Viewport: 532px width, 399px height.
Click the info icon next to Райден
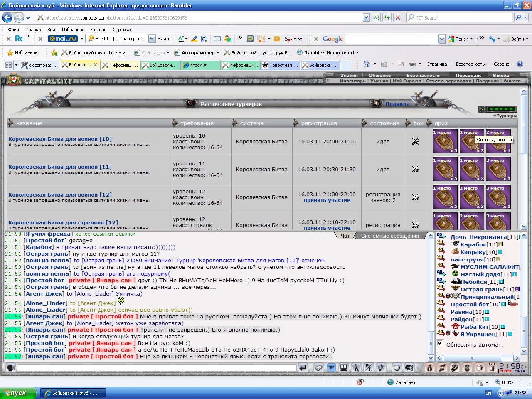tap(487, 319)
